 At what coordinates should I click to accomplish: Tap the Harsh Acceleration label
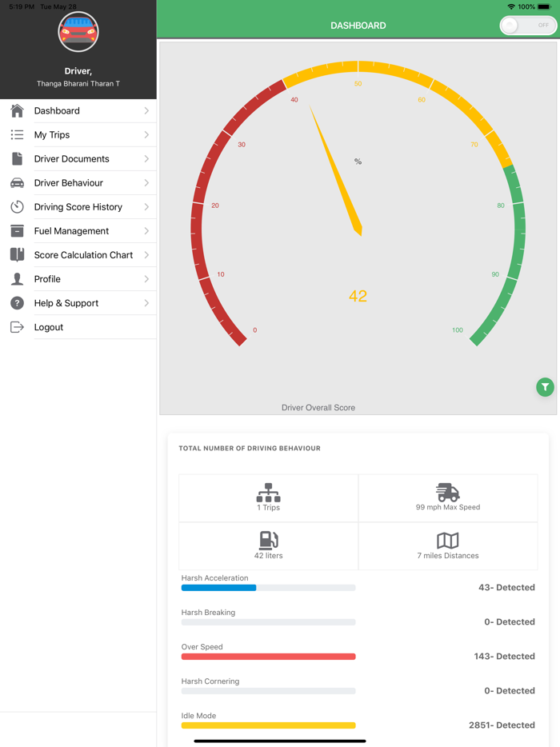215,578
